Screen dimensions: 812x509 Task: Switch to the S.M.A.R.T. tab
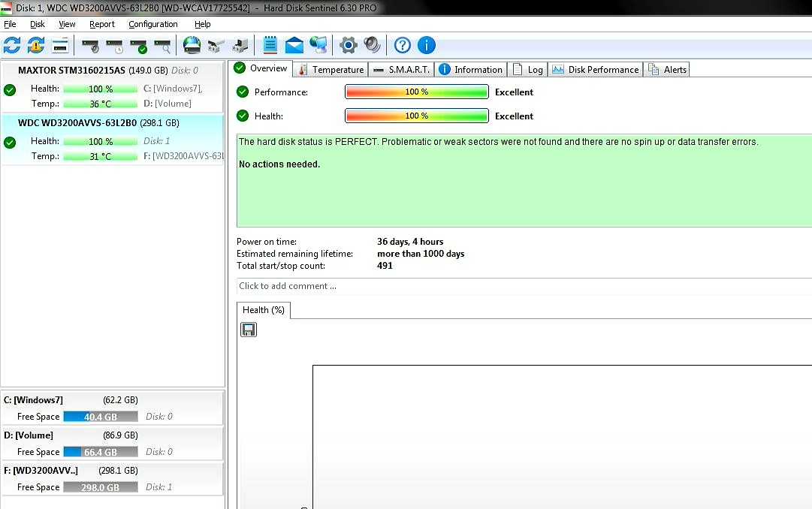(401, 69)
